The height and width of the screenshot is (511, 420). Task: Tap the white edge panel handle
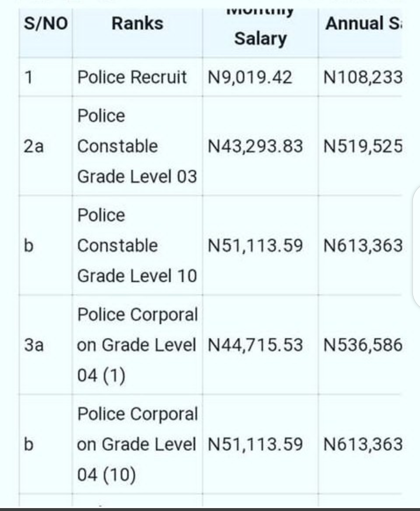(x=416, y=247)
